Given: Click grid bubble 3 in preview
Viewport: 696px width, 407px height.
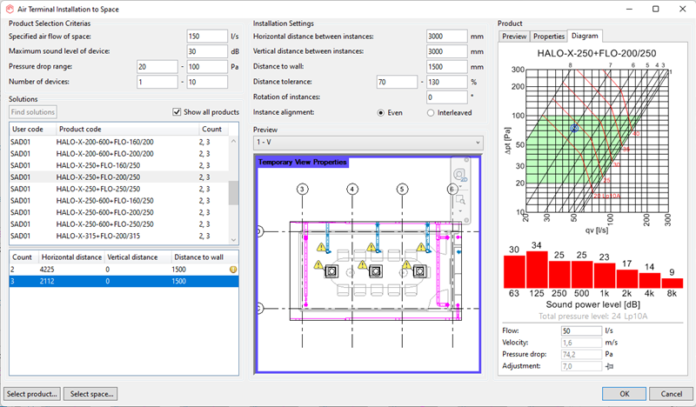Looking at the screenshot, I should coord(302,190).
